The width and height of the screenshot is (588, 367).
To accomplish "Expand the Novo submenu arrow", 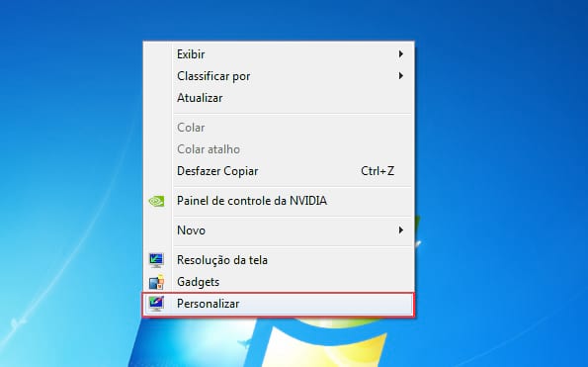I will pyautogui.click(x=400, y=230).
